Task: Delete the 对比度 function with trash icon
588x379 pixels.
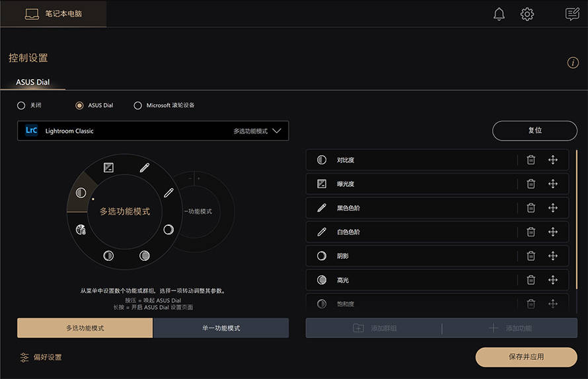Action: coord(531,160)
